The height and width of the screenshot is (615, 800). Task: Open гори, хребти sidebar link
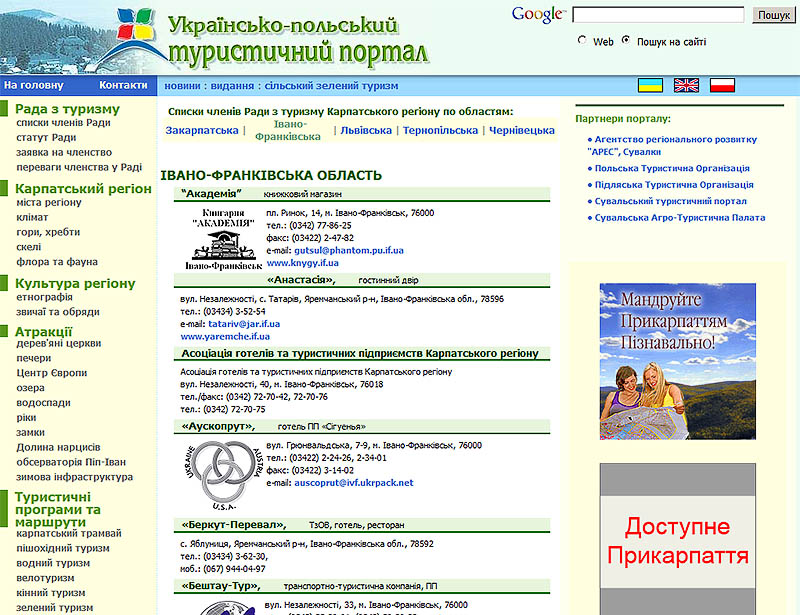pyautogui.click(x=48, y=232)
